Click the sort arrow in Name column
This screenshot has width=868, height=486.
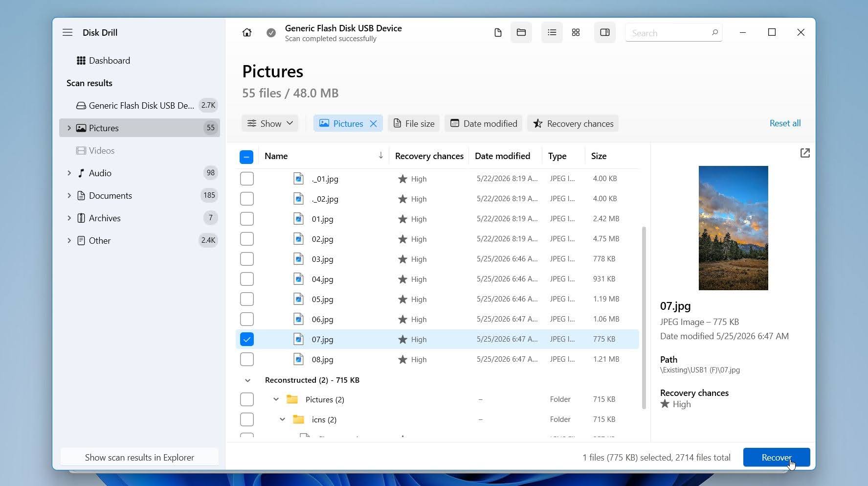pyautogui.click(x=380, y=156)
